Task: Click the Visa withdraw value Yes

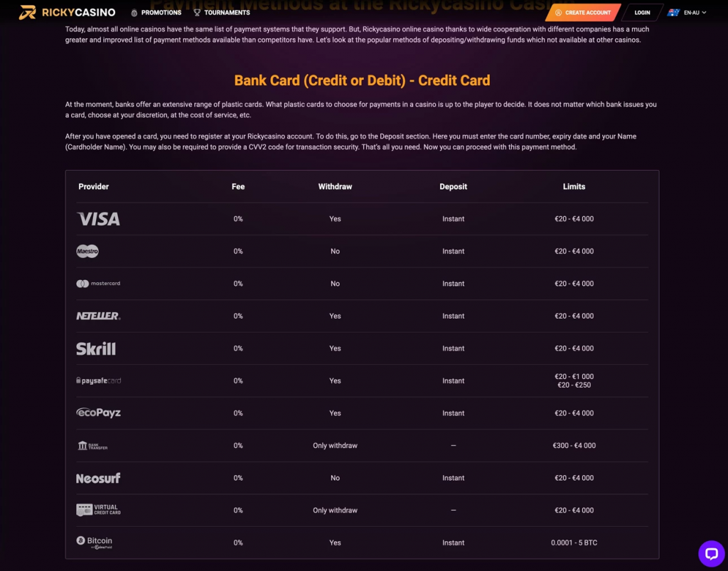Action: point(336,218)
